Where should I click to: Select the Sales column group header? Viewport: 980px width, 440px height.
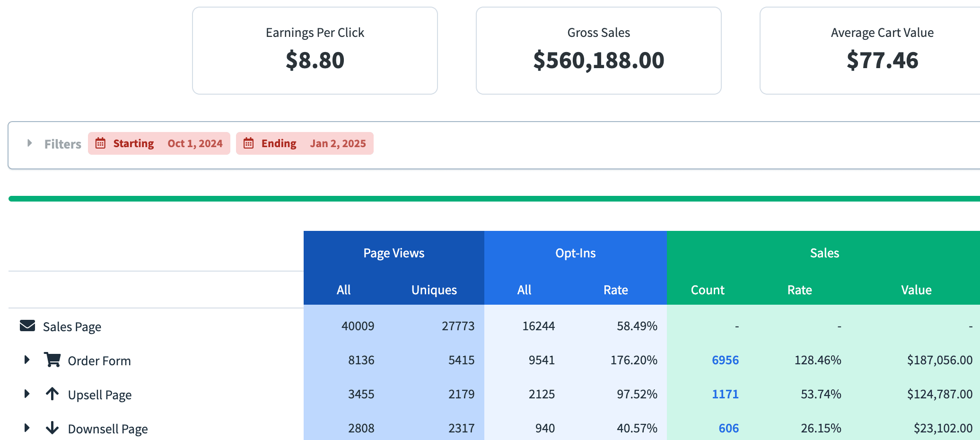pyautogui.click(x=824, y=253)
